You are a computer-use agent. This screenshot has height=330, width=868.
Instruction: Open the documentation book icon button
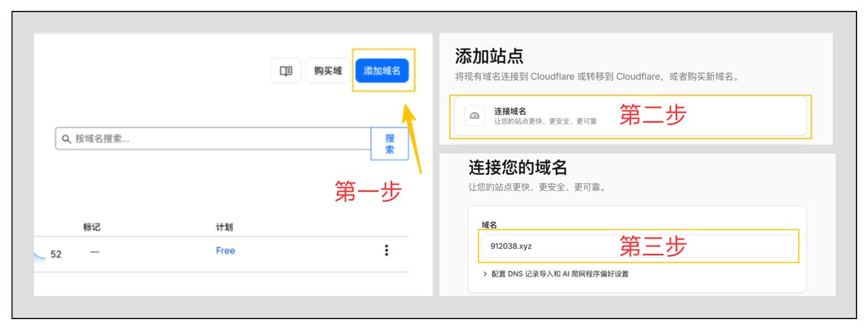[x=286, y=71]
